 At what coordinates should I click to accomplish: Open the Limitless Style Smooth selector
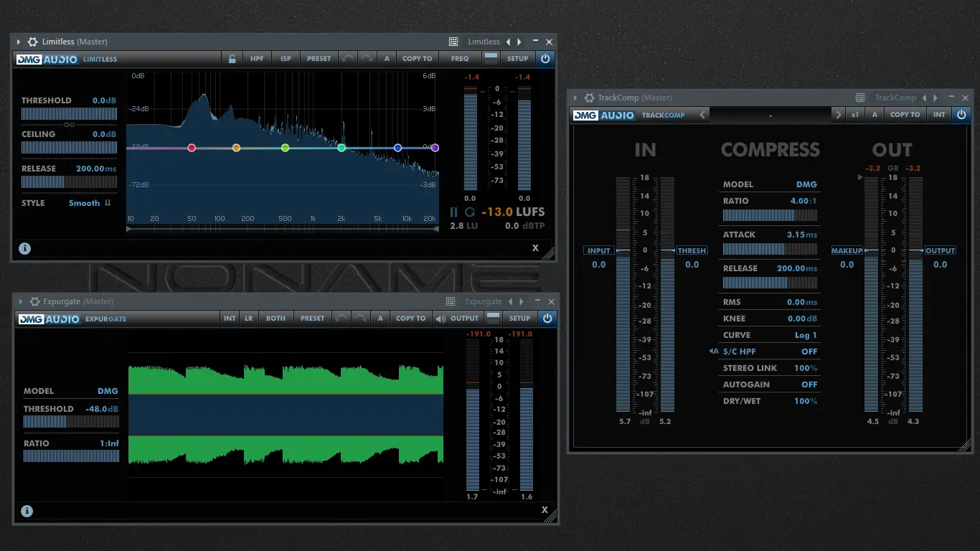pos(90,203)
